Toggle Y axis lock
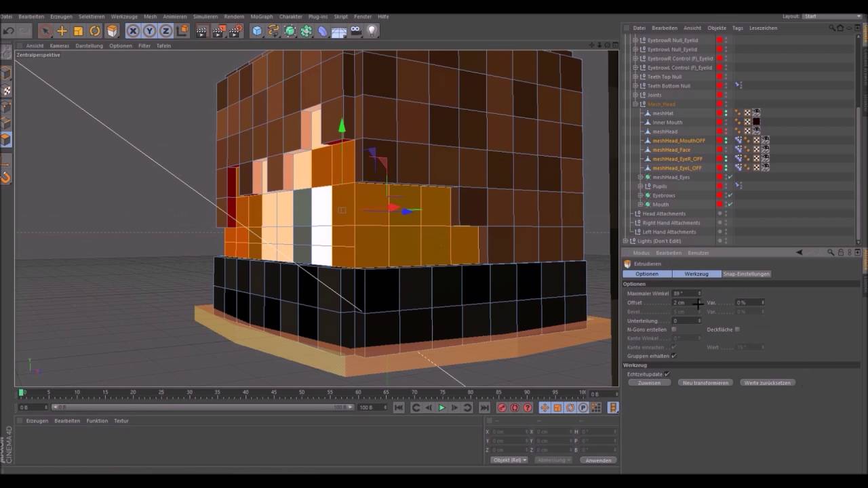Viewport: 868px width, 488px height. click(x=149, y=30)
